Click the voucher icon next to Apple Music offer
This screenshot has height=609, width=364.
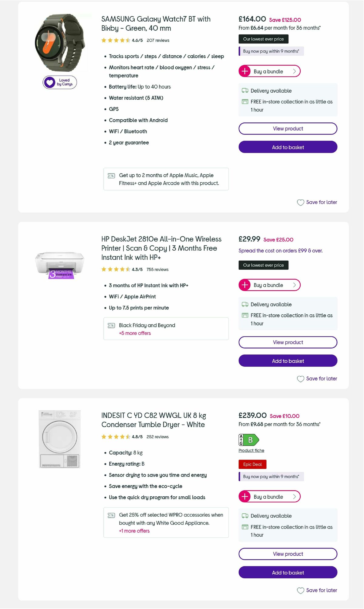point(111,175)
